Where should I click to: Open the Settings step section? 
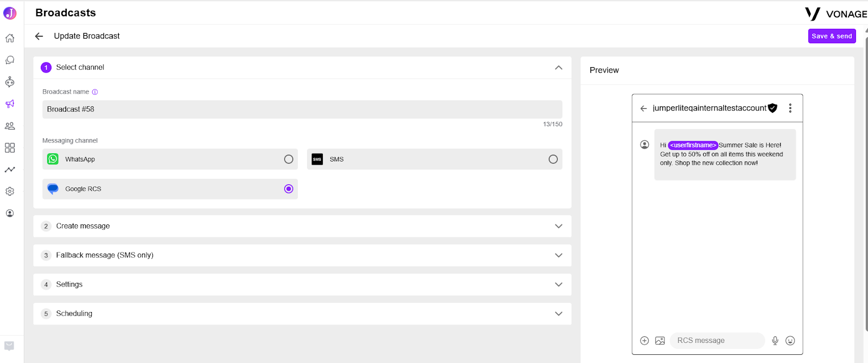coord(302,284)
